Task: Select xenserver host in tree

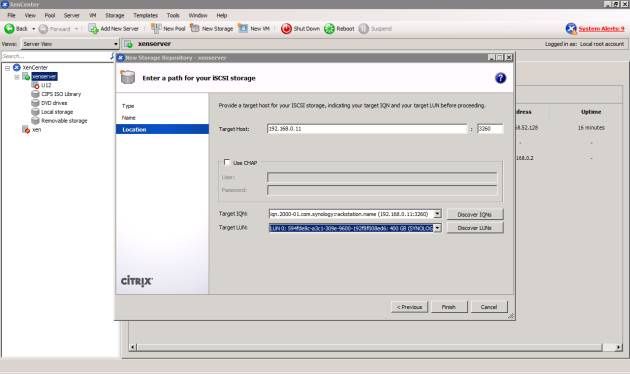Action: point(44,76)
